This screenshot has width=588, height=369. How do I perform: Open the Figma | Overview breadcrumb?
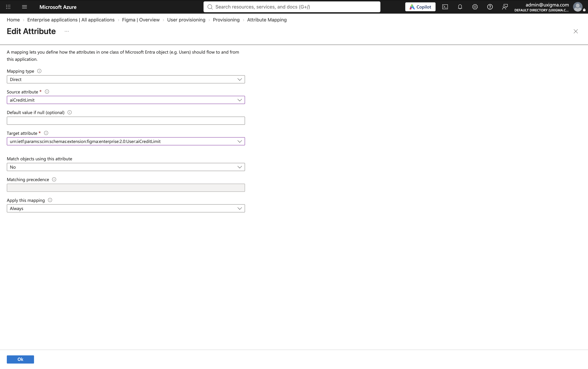pyautogui.click(x=141, y=20)
